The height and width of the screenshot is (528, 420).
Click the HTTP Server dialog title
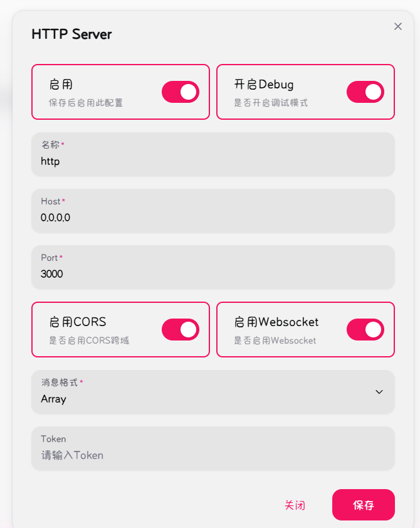pyautogui.click(x=71, y=34)
